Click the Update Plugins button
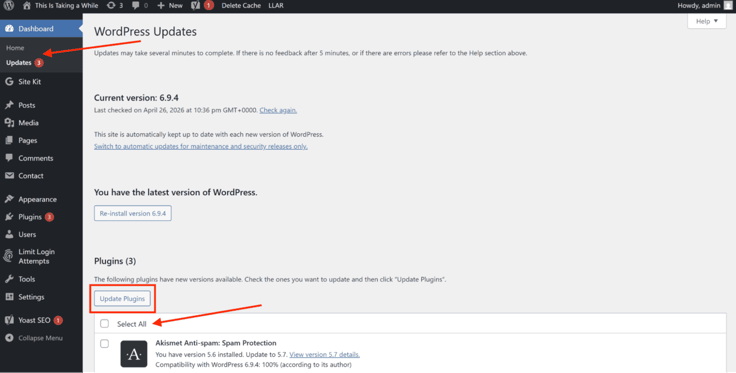 tap(122, 298)
